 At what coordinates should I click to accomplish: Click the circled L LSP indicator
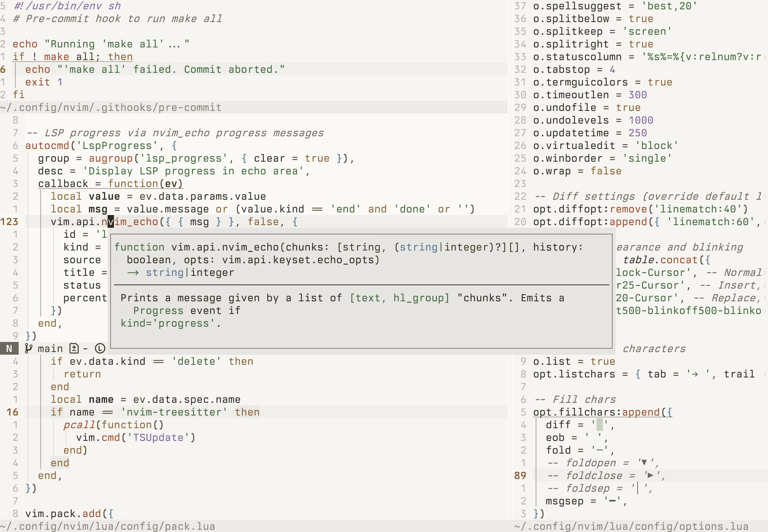[100, 348]
